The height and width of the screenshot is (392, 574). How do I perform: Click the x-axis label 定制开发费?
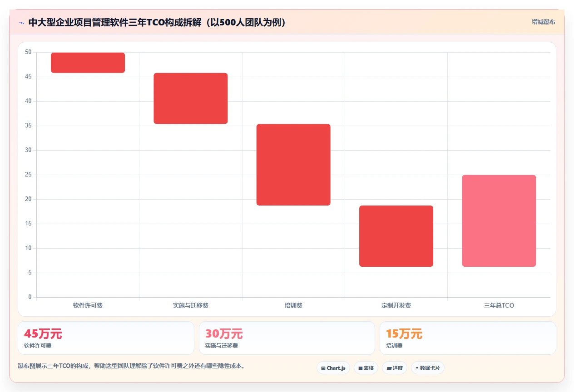click(x=396, y=305)
